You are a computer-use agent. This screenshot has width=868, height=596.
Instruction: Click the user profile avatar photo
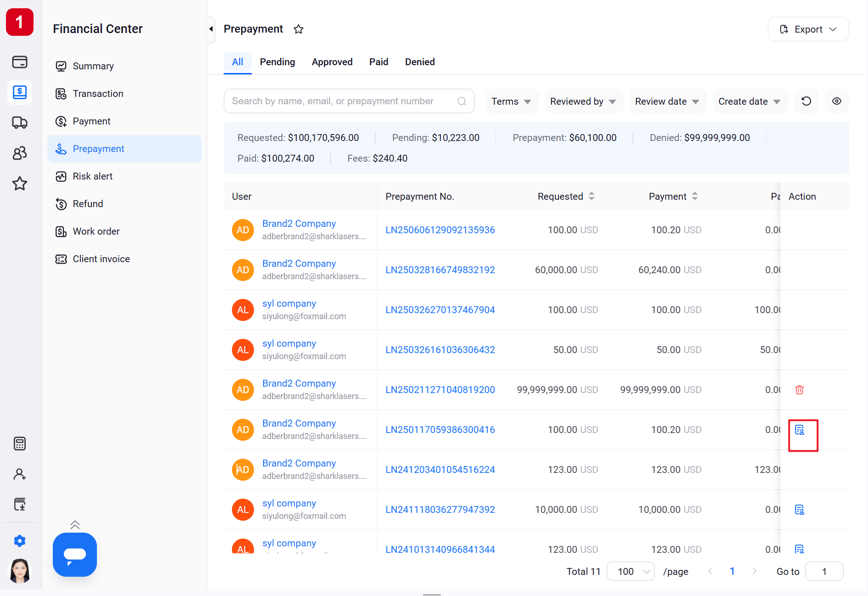pos(20,571)
